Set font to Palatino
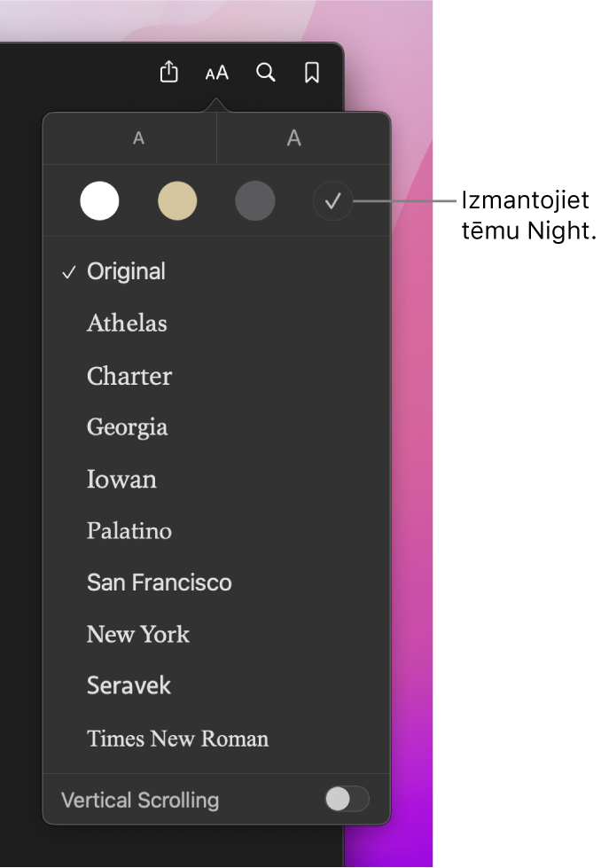The height and width of the screenshot is (868, 601). point(129,531)
